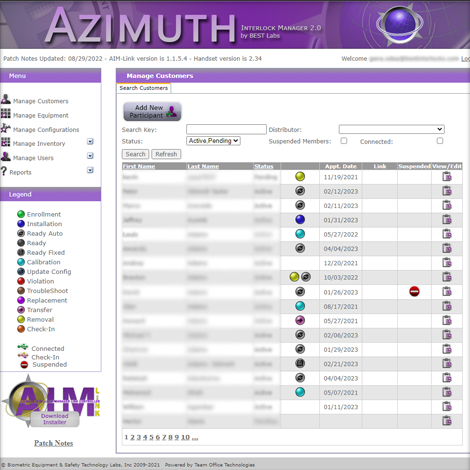This screenshot has height=470, width=470.
Task: Expand the Manage Inventory submenu arrow
Action: point(90,142)
